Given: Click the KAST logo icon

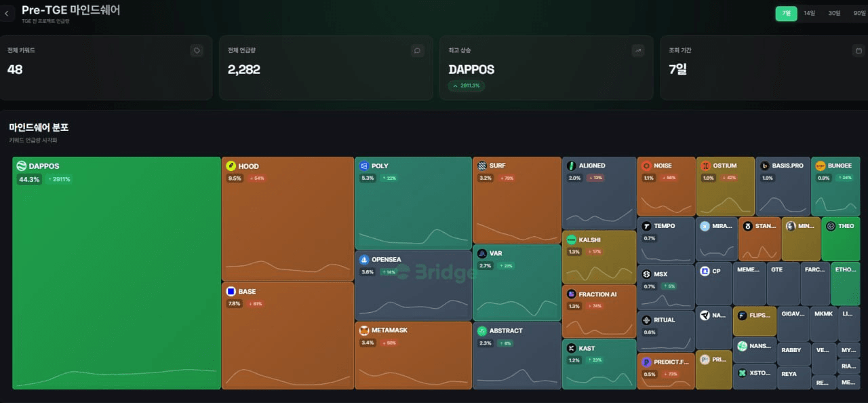Looking at the screenshot, I should point(572,349).
